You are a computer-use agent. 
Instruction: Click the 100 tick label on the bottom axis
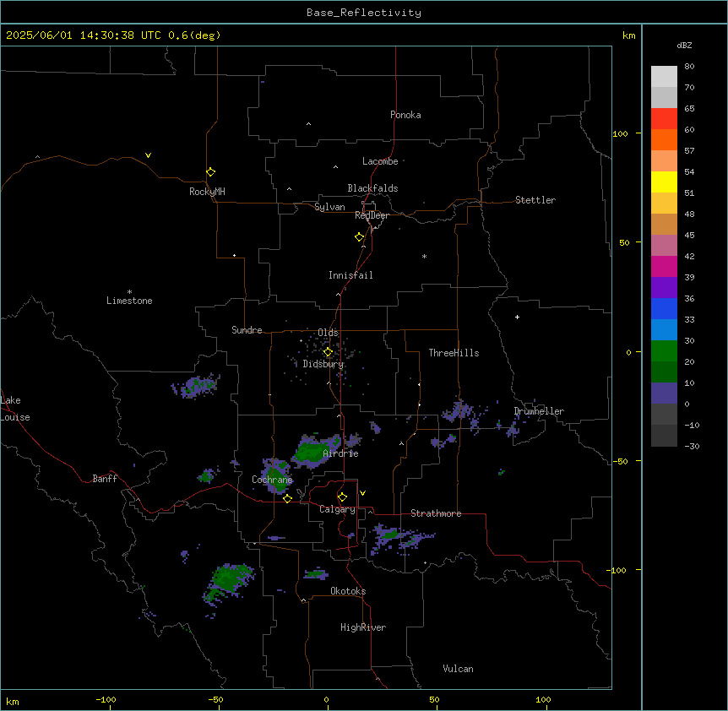[x=543, y=699]
